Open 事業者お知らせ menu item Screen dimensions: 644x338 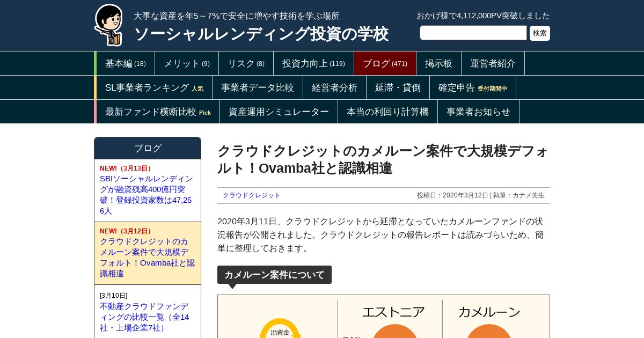(478, 112)
